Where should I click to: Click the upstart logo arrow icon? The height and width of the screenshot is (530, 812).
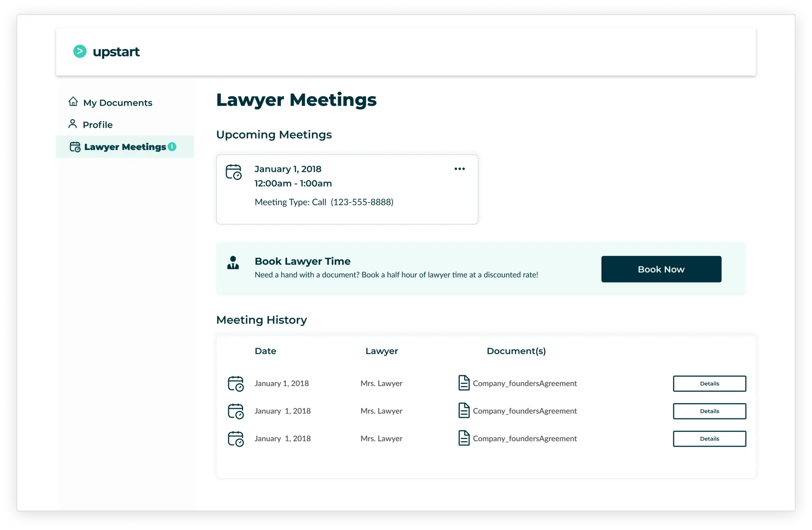click(80, 52)
